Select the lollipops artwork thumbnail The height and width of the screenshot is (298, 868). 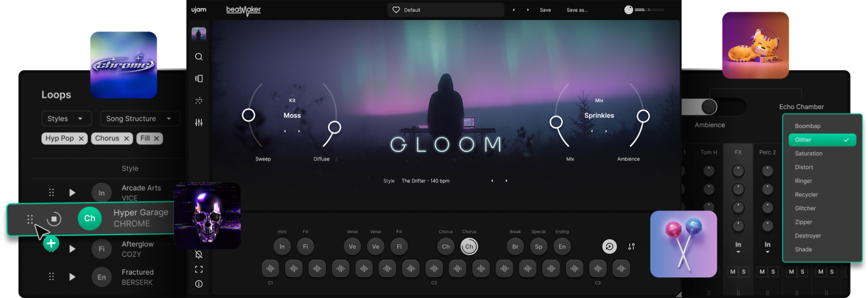click(x=684, y=244)
